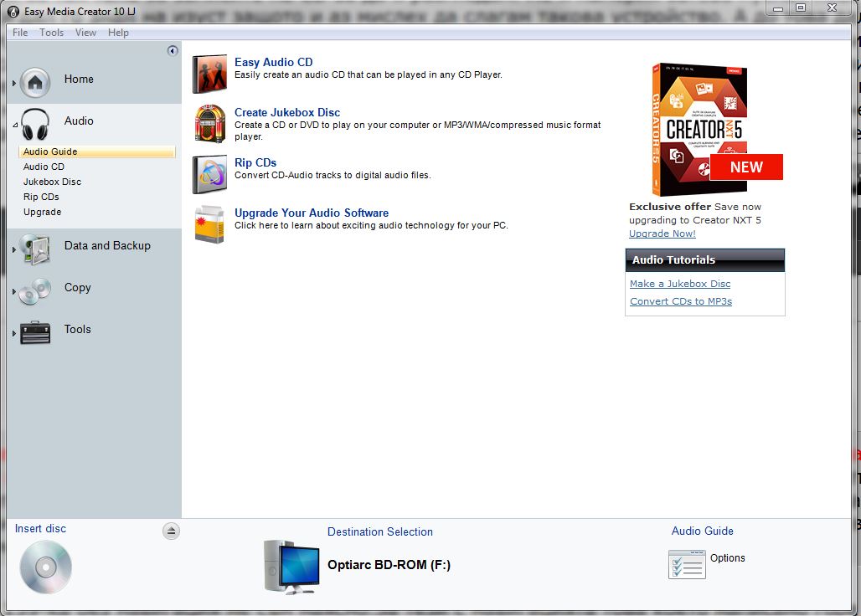
Task: Click the Upgrade Your Audio Software box icon
Action: (x=209, y=224)
